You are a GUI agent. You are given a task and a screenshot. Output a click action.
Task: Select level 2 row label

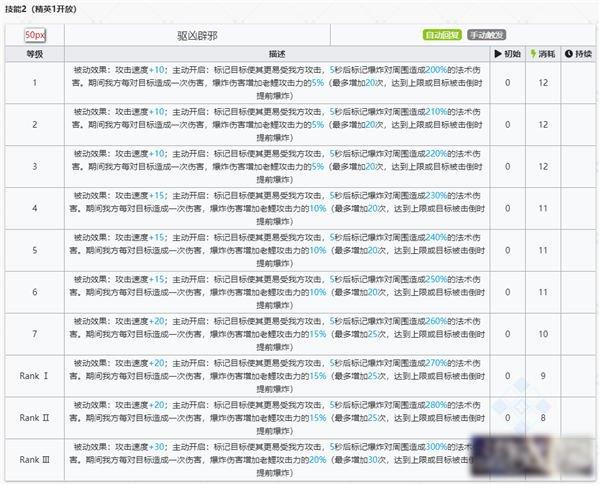[x=35, y=124]
